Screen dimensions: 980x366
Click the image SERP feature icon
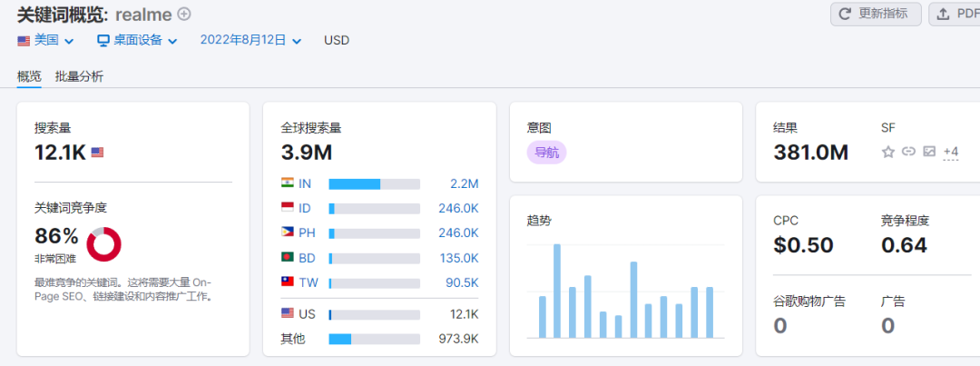[x=929, y=152]
